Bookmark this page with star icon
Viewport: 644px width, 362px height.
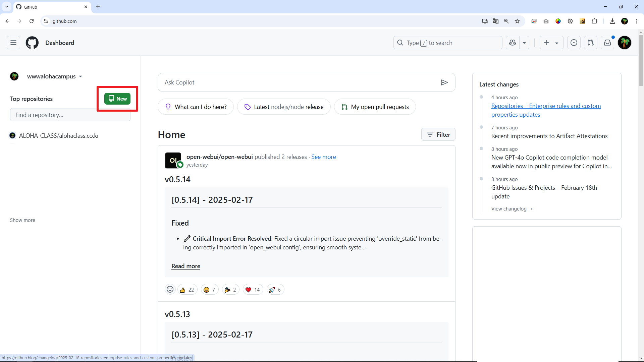point(517,21)
